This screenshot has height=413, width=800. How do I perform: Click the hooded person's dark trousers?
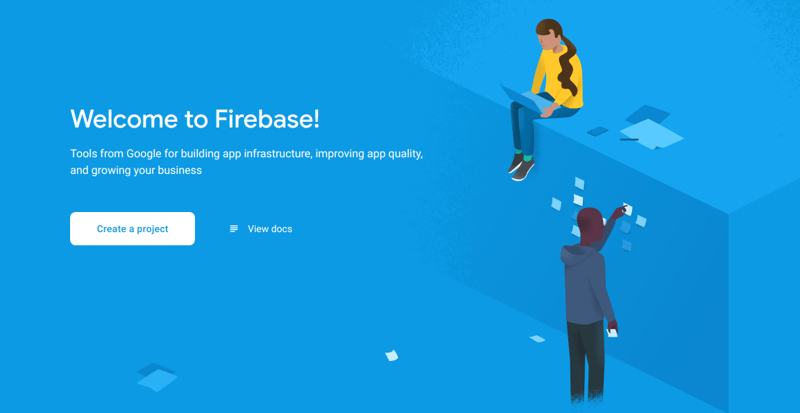coord(586,360)
